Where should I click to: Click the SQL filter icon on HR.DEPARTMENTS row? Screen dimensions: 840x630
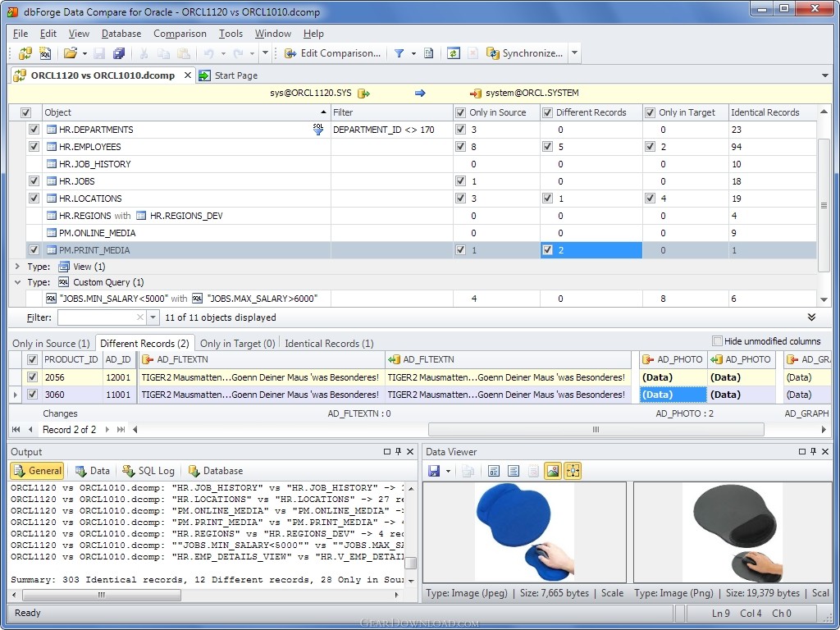tap(318, 130)
